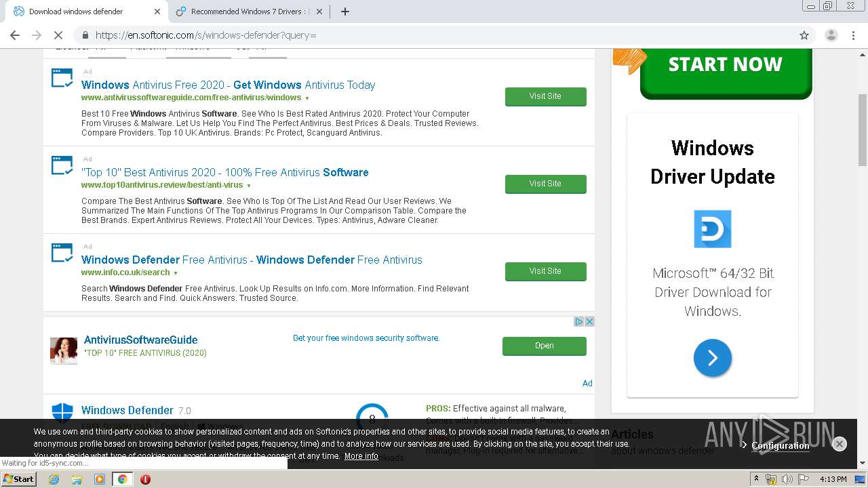
Task: Select the Download windows defender tab
Action: (86, 12)
